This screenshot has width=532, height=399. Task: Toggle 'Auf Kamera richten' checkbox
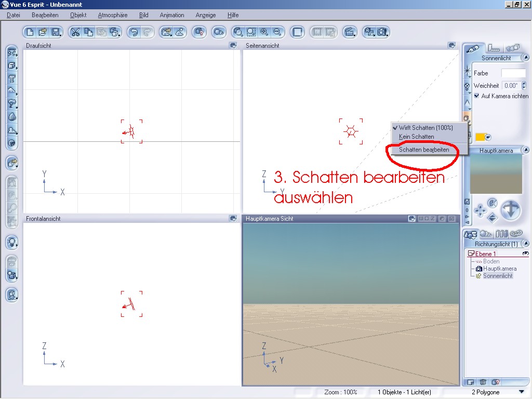click(476, 96)
